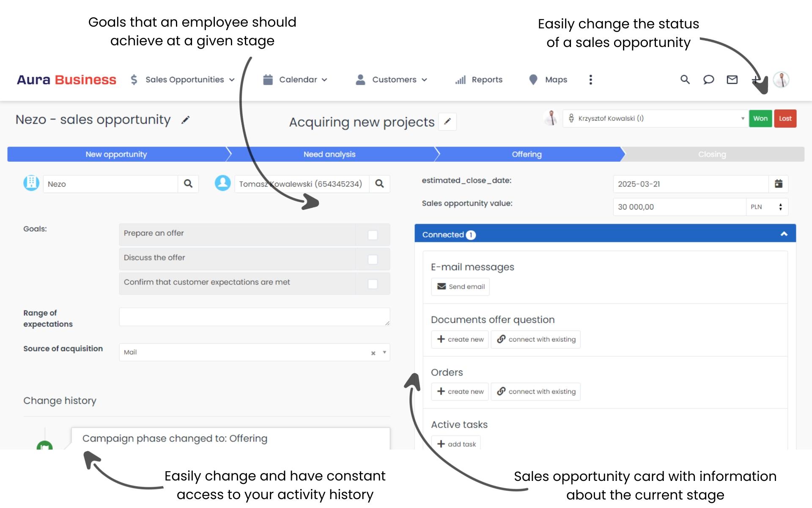The height and width of the screenshot is (508, 812).
Task: Tick the Discuss the offer checkbox
Action: pos(373,260)
